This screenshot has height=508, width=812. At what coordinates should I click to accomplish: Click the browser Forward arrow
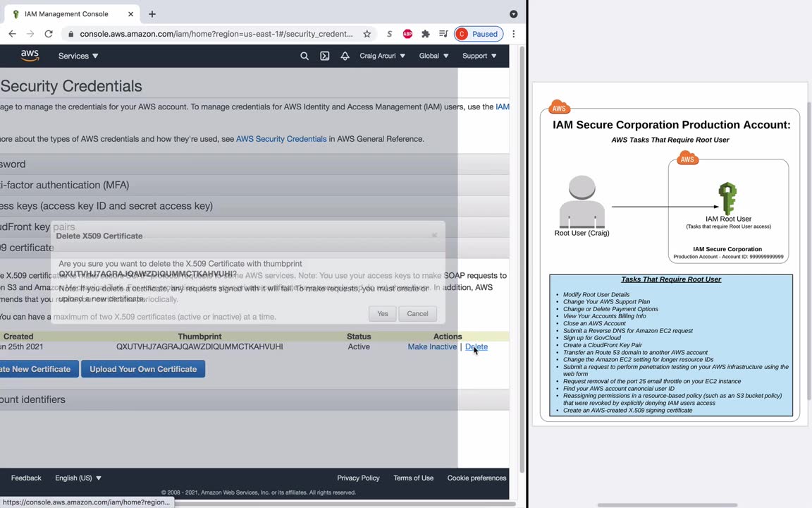click(30, 34)
